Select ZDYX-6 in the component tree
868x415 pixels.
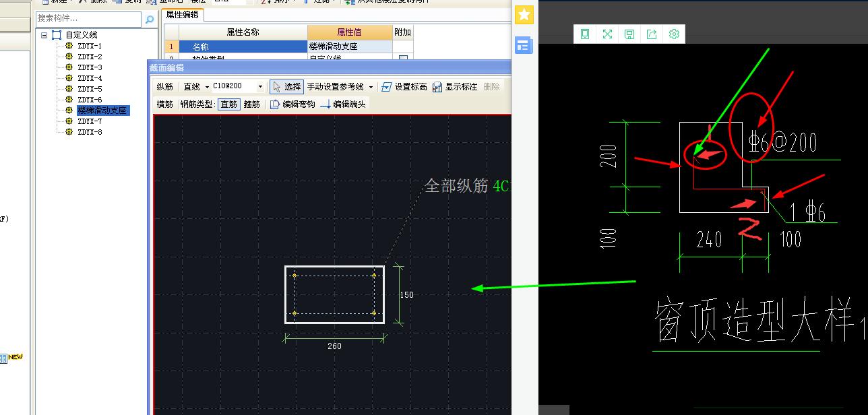tap(90, 100)
